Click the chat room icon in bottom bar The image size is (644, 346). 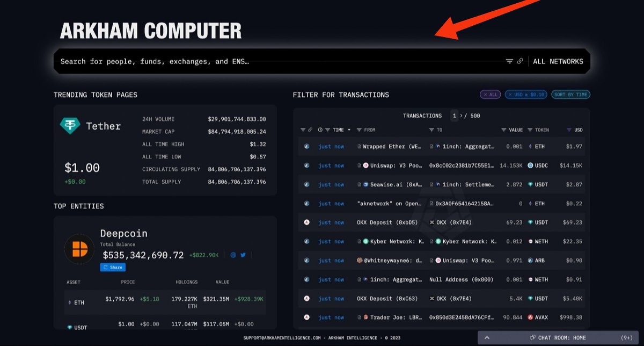(532, 338)
